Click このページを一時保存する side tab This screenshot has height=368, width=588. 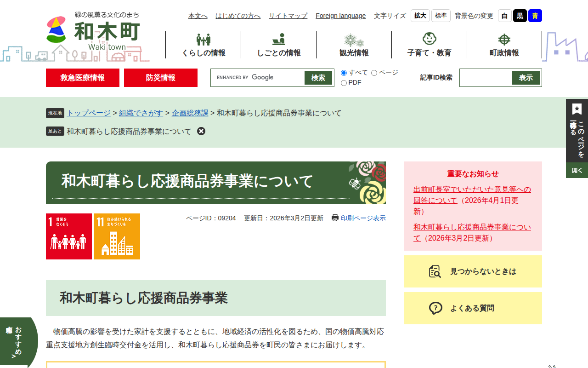(x=577, y=131)
